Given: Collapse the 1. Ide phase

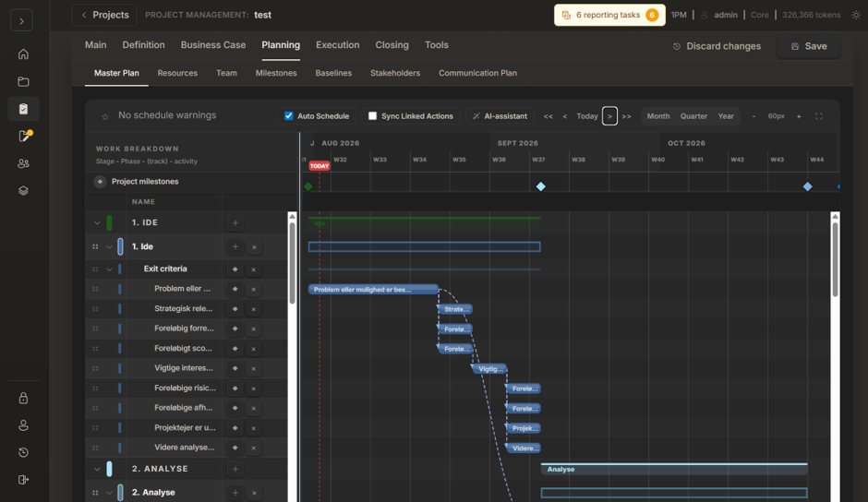Looking at the screenshot, I should click(x=109, y=247).
